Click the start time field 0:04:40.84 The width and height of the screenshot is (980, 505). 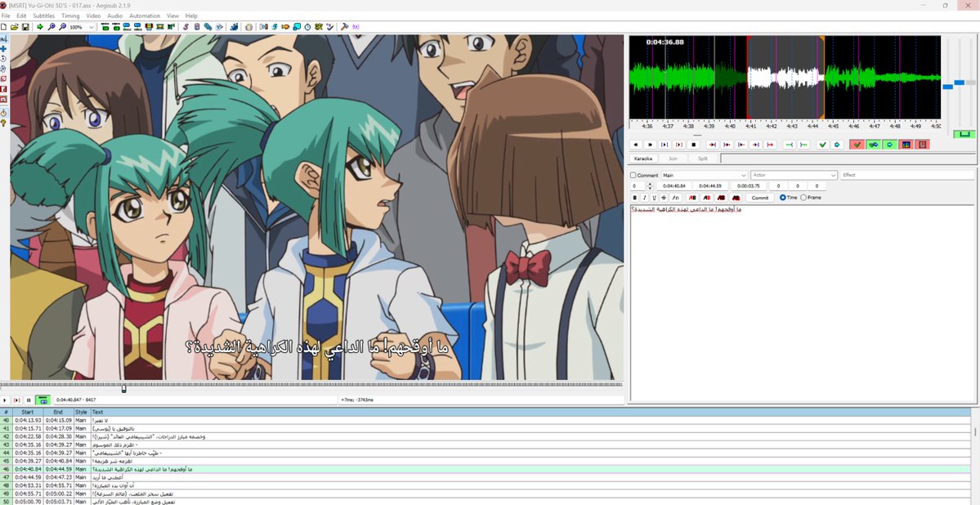tap(674, 186)
